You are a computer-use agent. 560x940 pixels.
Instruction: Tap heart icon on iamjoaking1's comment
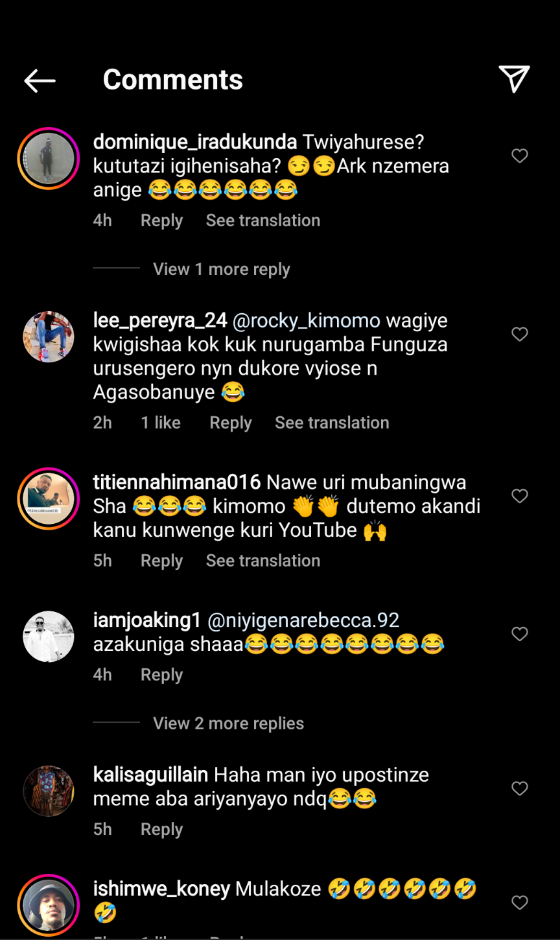tap(520, 634)
